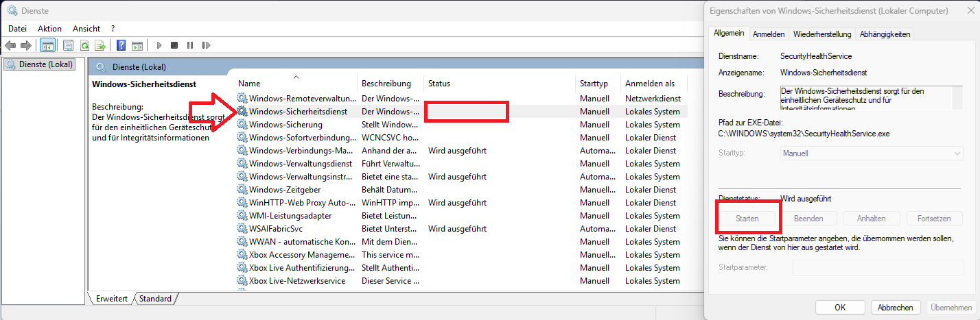Click the gear icon of WSAIFabricSvc
This screenshot has height=320, width=980.
pos(242,229)
